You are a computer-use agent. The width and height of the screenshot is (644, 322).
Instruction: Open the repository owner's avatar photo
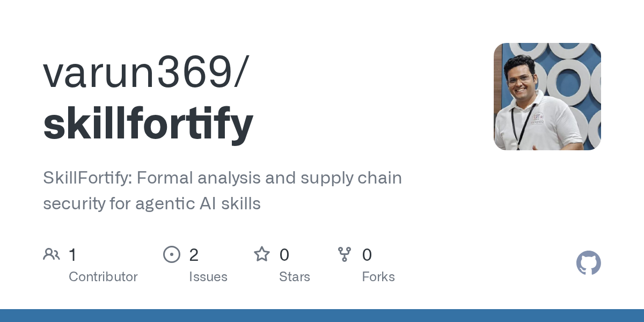point(547,97)
